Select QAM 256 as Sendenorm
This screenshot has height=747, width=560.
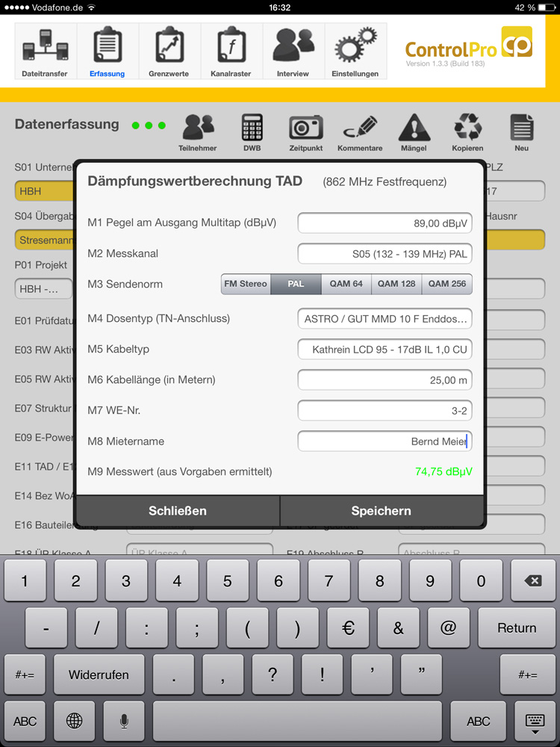click(447, 284)
